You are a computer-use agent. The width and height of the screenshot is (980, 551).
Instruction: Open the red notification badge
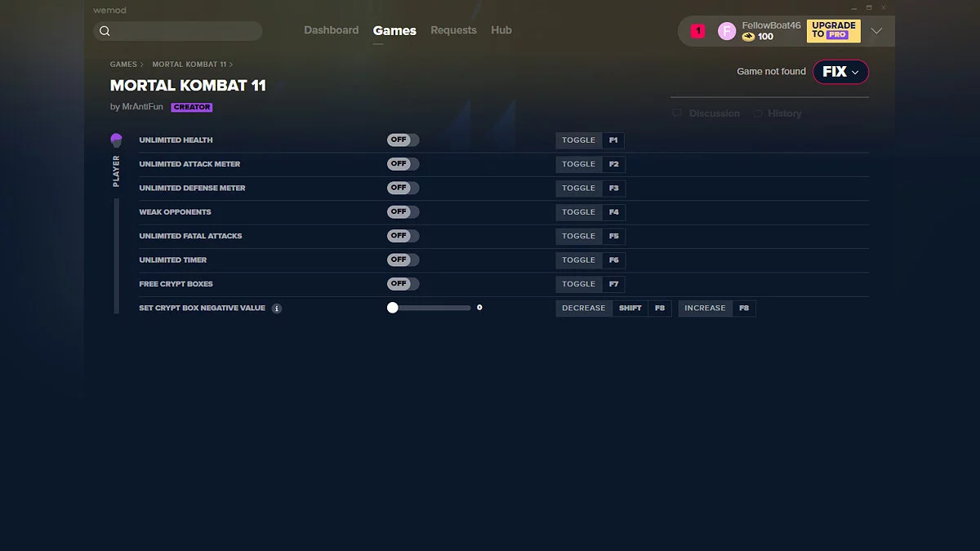click(x=697, y=31)
